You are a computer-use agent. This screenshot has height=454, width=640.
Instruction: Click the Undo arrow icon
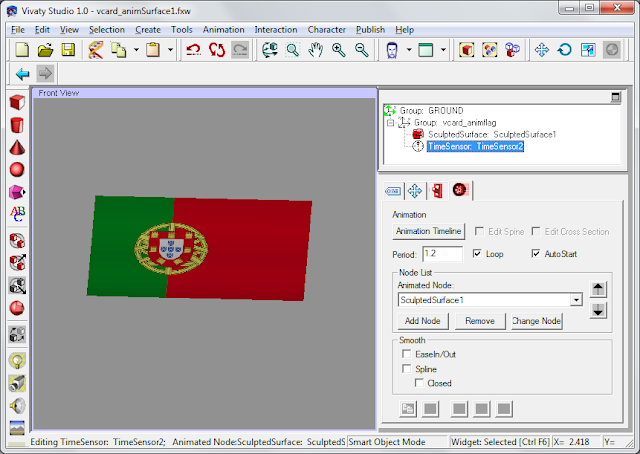click(193, 50)
